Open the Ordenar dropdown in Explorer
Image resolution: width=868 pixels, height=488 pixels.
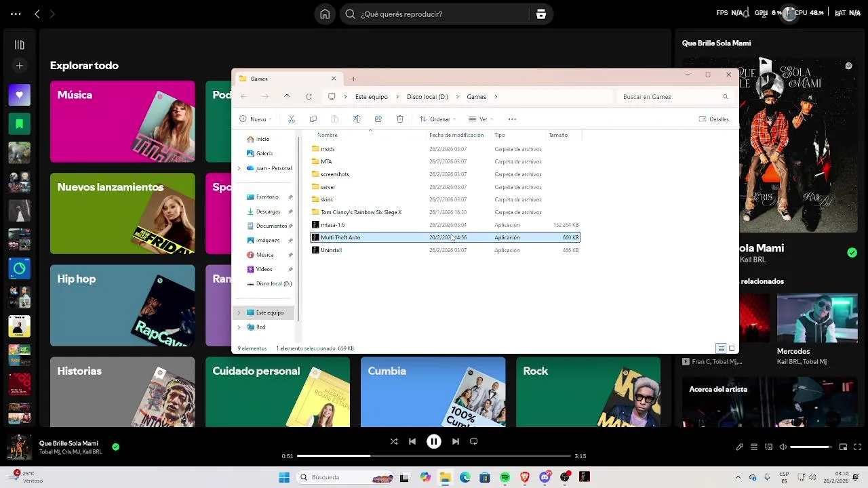(x=437, y=119)
